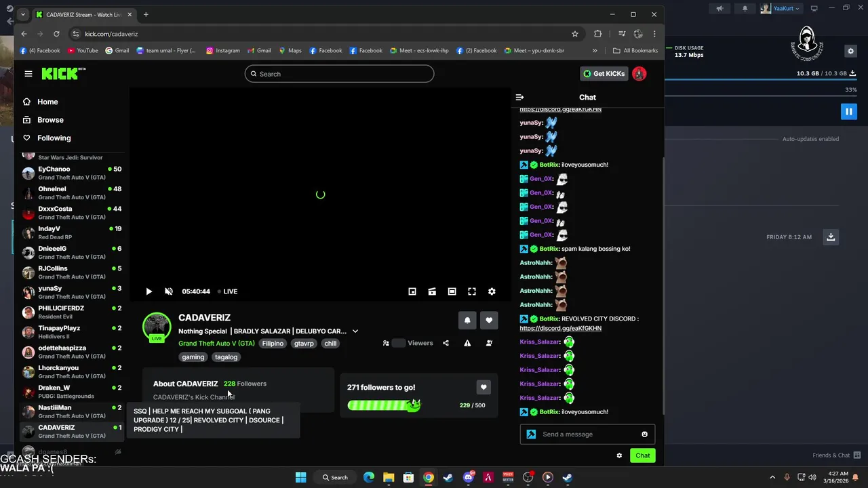Screen dimensions: 868x488
Task: Open the discord.gg/eaKfGKHN link in chat
Action: [x=560, y=328]
